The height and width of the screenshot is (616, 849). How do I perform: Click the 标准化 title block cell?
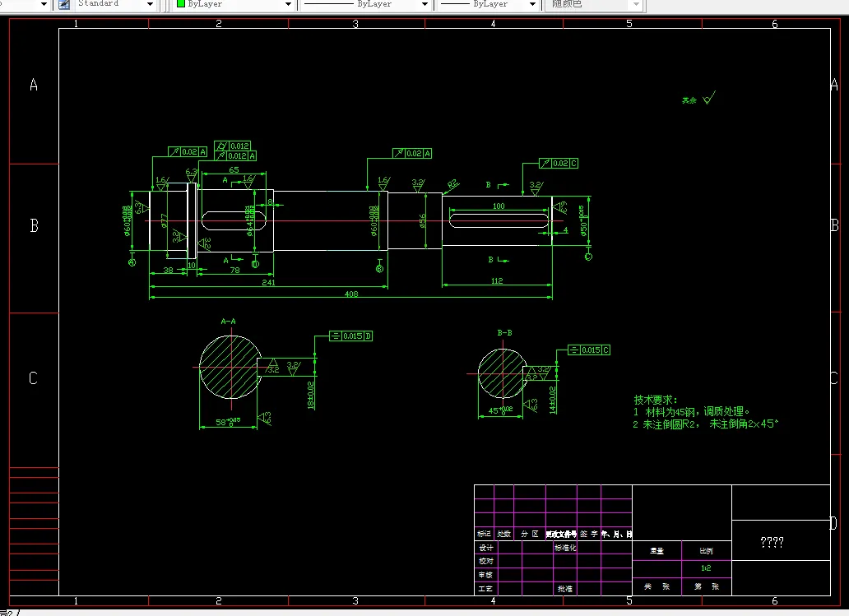tap(565, 548)
